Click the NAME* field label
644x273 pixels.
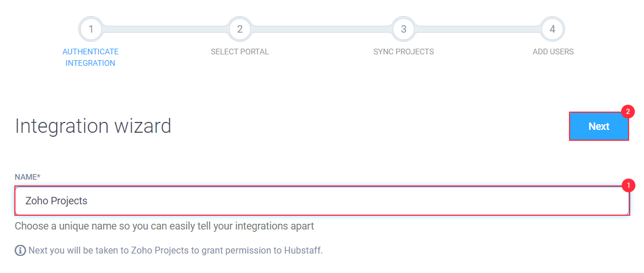pyautogui.click(x=27, y=177)
